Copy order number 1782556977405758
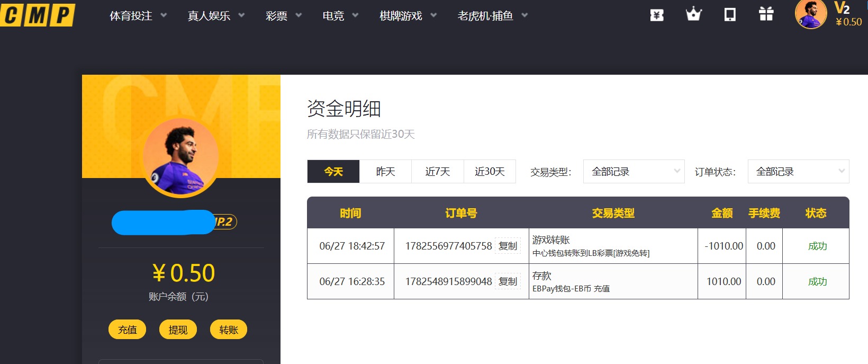 click(508, 246)
